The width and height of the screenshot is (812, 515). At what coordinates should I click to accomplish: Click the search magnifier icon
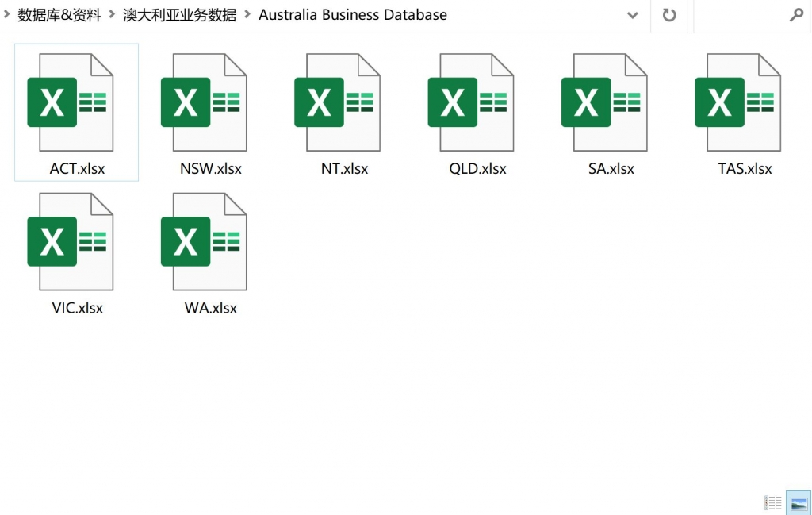click(796, 15)
